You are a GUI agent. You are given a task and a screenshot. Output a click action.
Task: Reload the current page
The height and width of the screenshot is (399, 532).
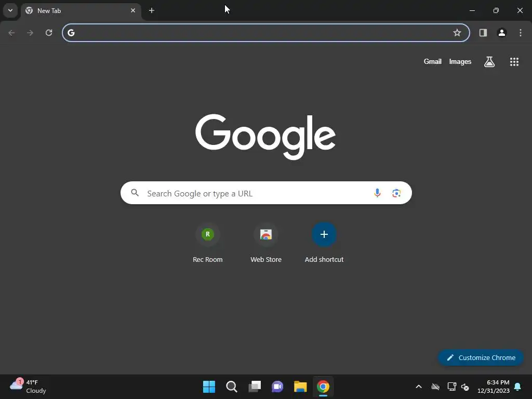49,33
